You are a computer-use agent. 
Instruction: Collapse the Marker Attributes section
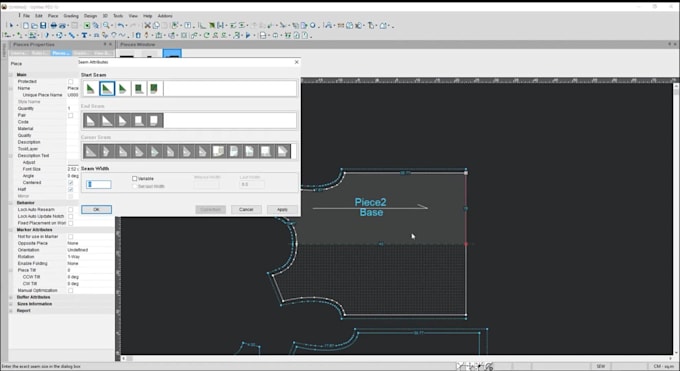(x=11, y=230)
